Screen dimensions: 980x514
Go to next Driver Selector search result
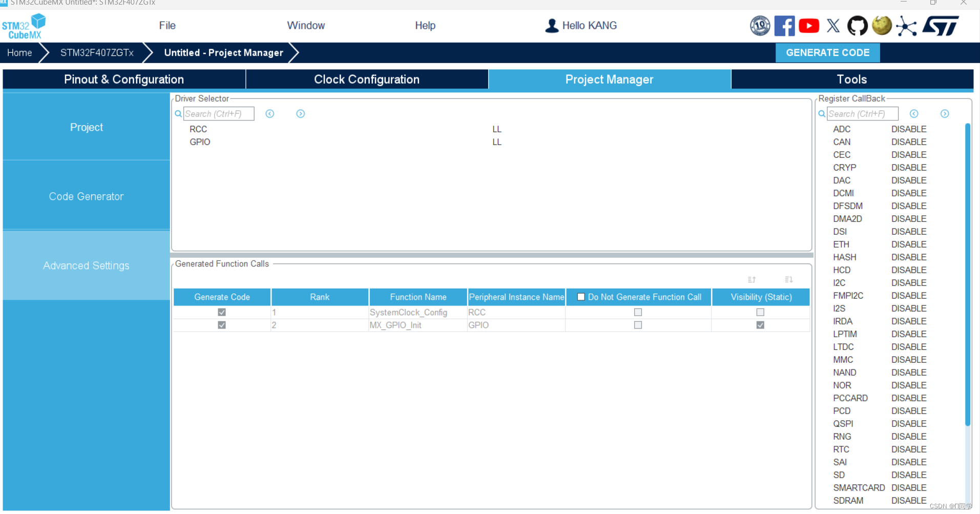[301, 114]
